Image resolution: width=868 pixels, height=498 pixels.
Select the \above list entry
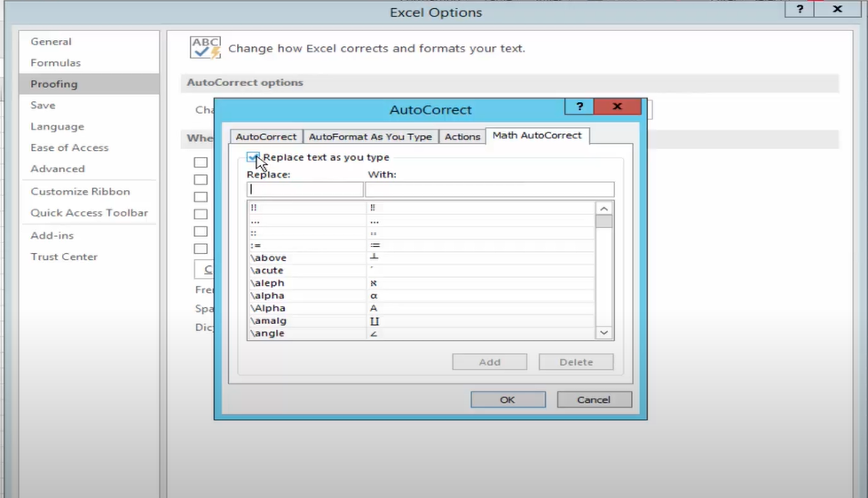pos(421,257)
